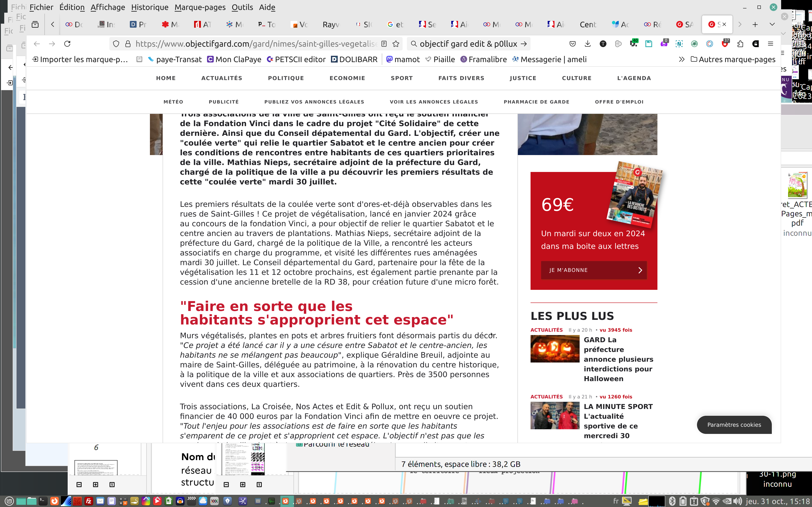This screenshot has height=507, width=812.
Task: Go to the FAITS DIVERS section
Action: point(461,78)
